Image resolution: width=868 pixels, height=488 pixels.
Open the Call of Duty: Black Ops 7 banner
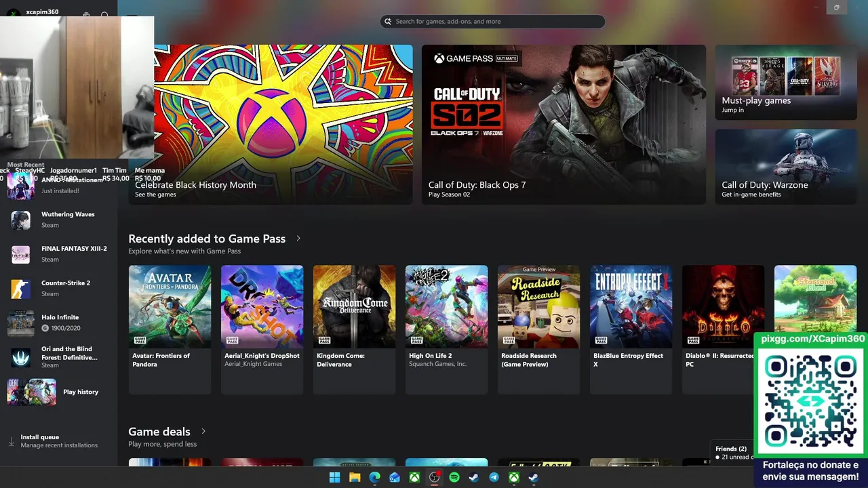564,125
